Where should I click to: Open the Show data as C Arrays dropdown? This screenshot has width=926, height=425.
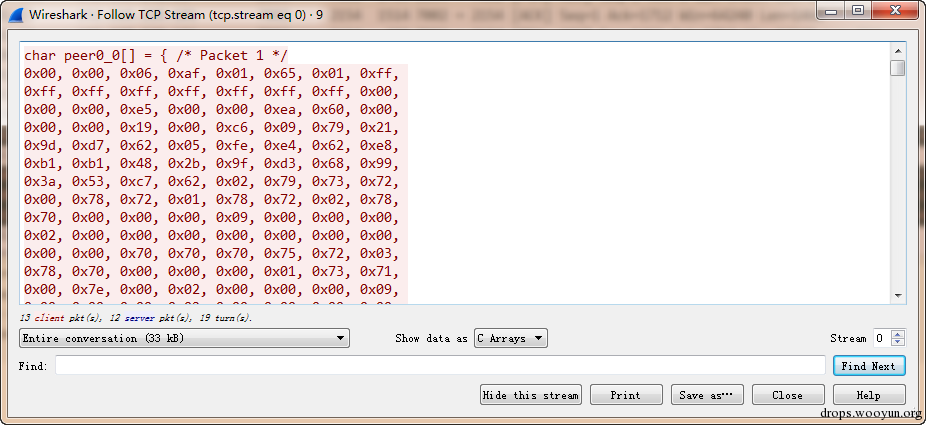pos(511,338)
